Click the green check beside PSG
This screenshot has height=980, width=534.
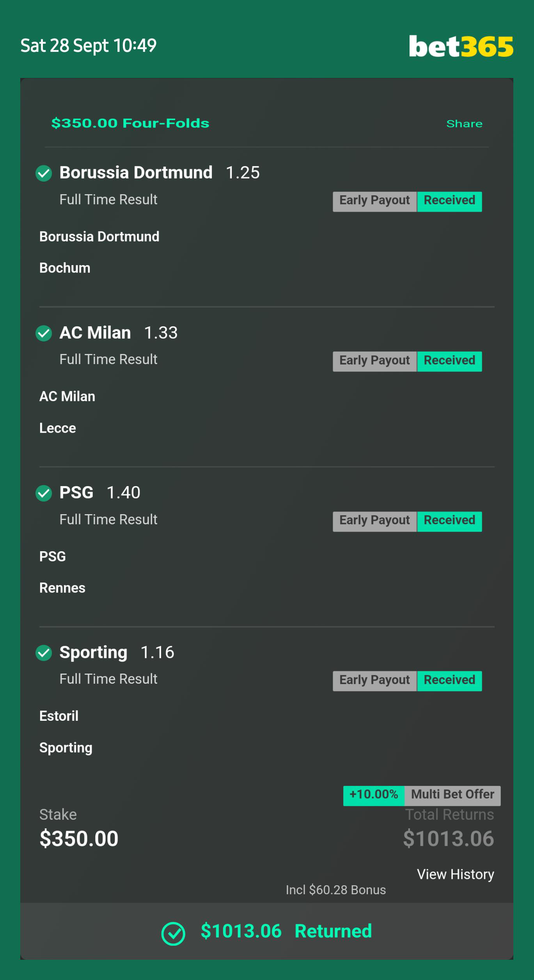coord(44,493)
